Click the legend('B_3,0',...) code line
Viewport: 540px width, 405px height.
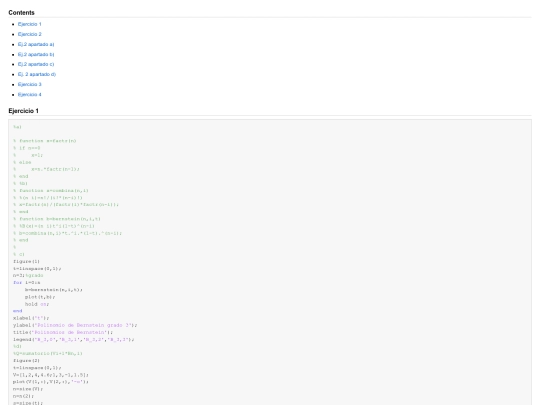pos(74,340)
